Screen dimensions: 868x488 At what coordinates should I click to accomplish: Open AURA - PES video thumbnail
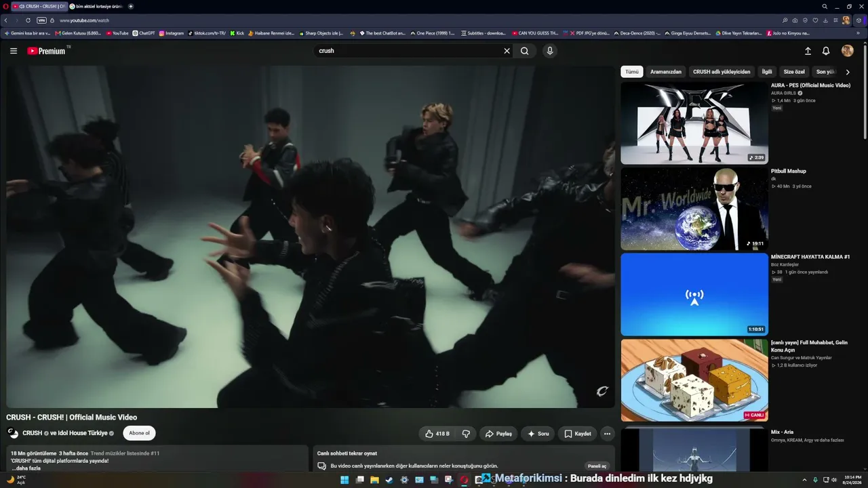point(694,123)
